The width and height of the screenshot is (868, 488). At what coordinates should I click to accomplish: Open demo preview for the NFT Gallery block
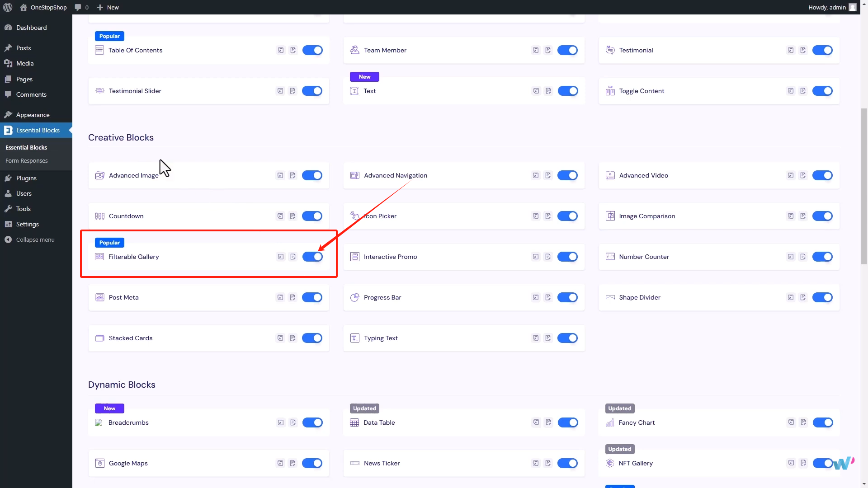[791, 463]
